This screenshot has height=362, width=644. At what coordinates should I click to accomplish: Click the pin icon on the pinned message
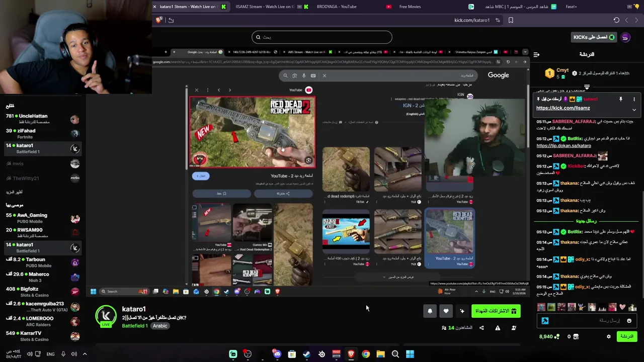pos(621,99)
